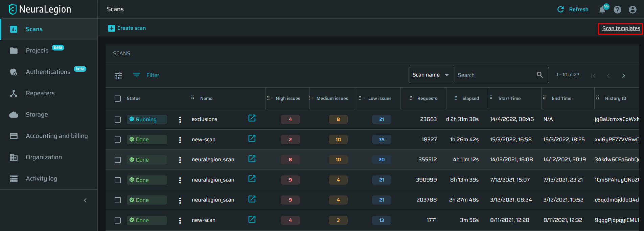Sort by Requests column header
This screenshot has height=231, width=644.
coord(427,99)
